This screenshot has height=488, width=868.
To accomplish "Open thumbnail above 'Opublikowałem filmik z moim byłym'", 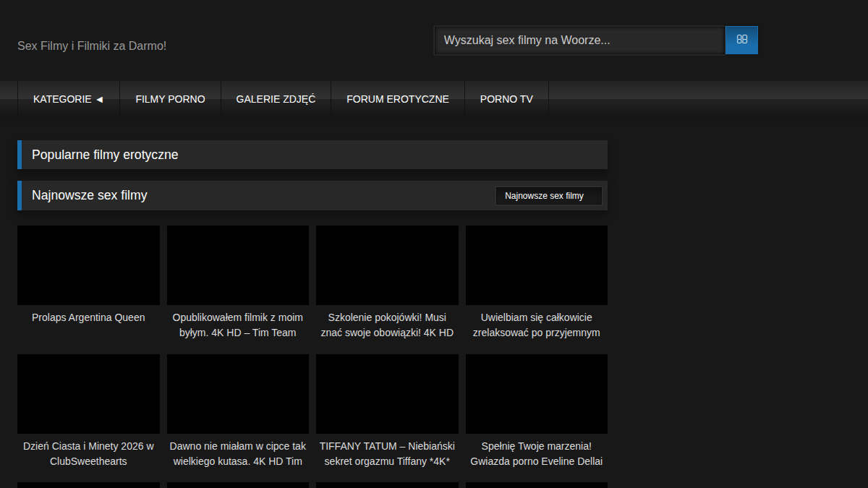I will coord(238,265).
